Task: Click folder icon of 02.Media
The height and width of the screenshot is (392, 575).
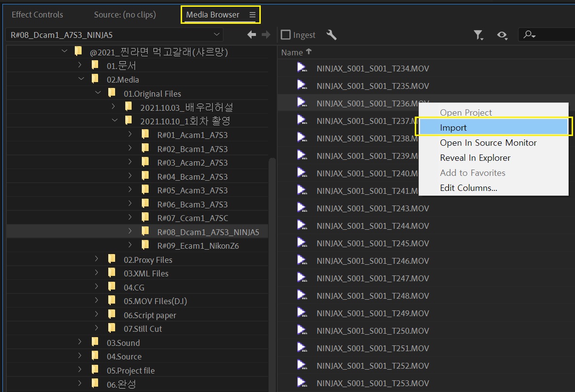Action: [95, 79]
